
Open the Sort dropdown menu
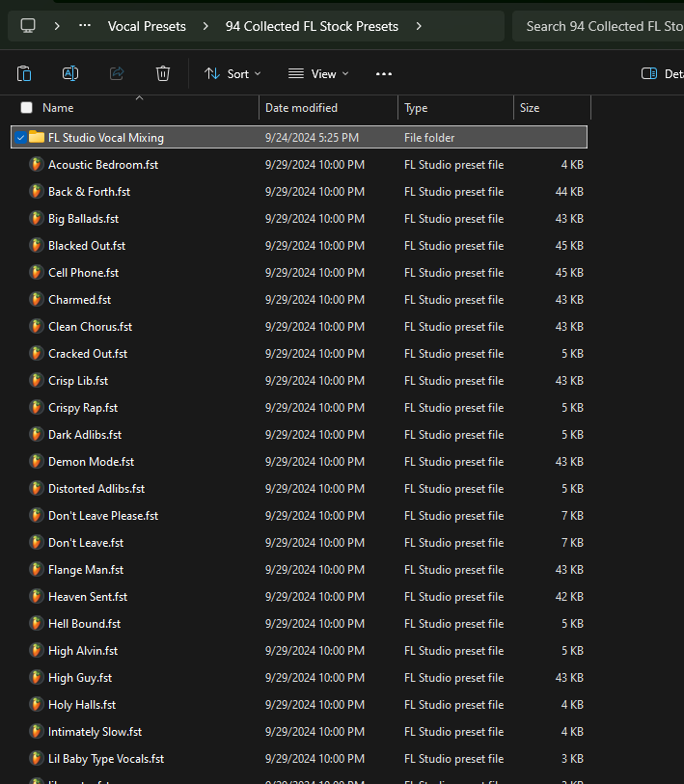tap(233, 73)
